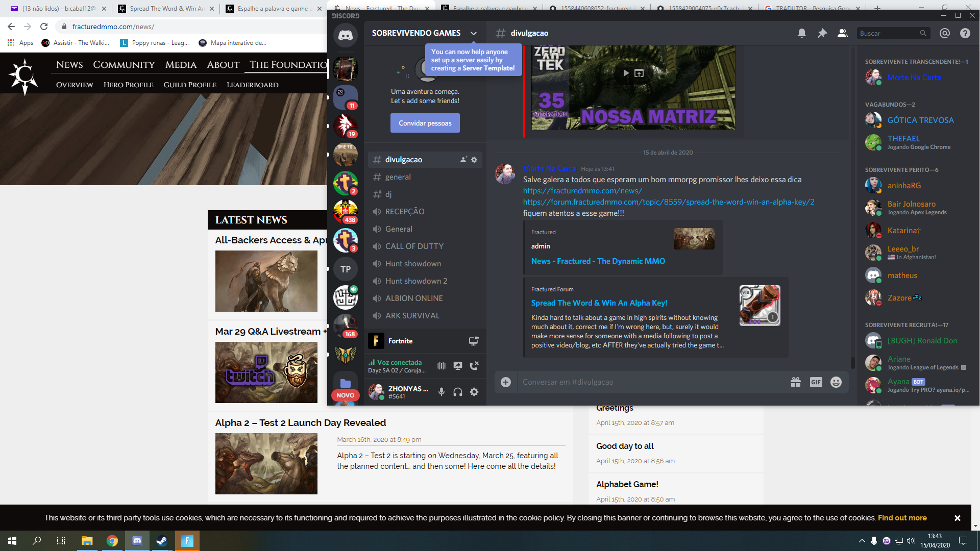
Task: Open Alpha 2 – Test 2 Launch article
Action: pyautogui.click(x=300, y=422)
